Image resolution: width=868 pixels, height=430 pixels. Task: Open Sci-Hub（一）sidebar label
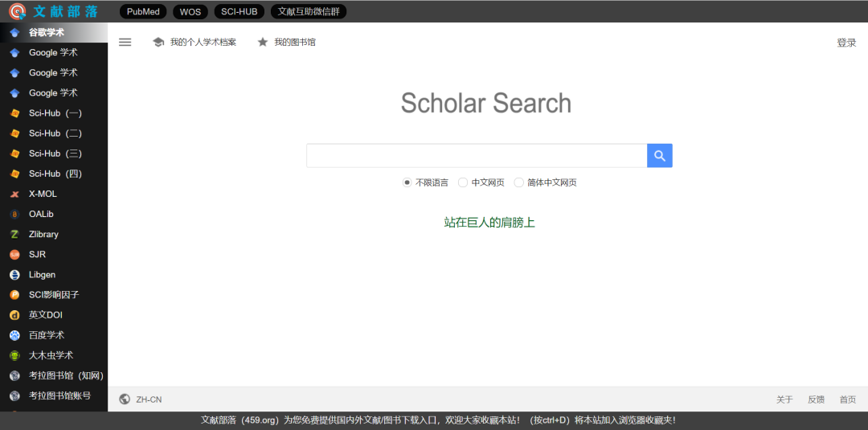[x=55, y=113]
